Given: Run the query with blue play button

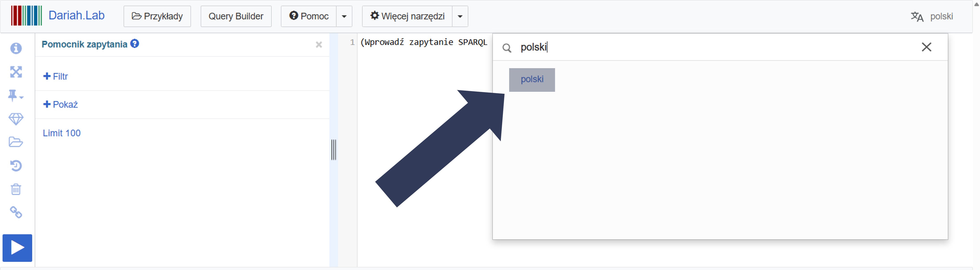Looking at the screenshot, I should tap(18, 248).
